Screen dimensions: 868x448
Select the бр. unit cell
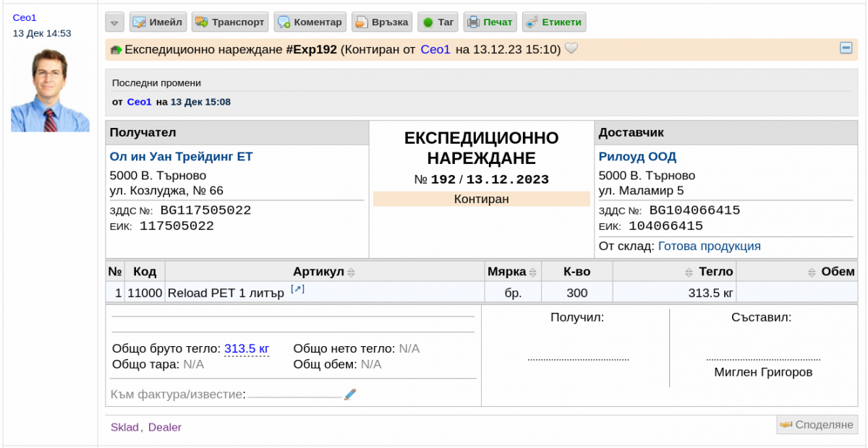tap(513, 293)
